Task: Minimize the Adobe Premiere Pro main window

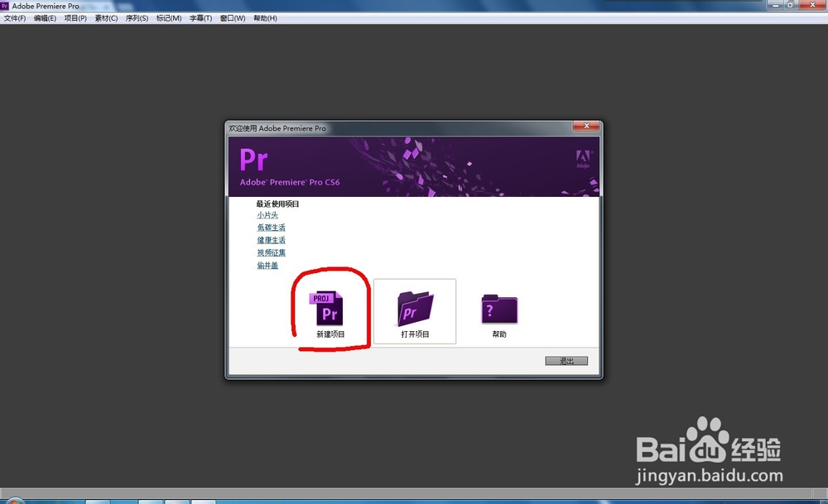Action: point(775,5)
